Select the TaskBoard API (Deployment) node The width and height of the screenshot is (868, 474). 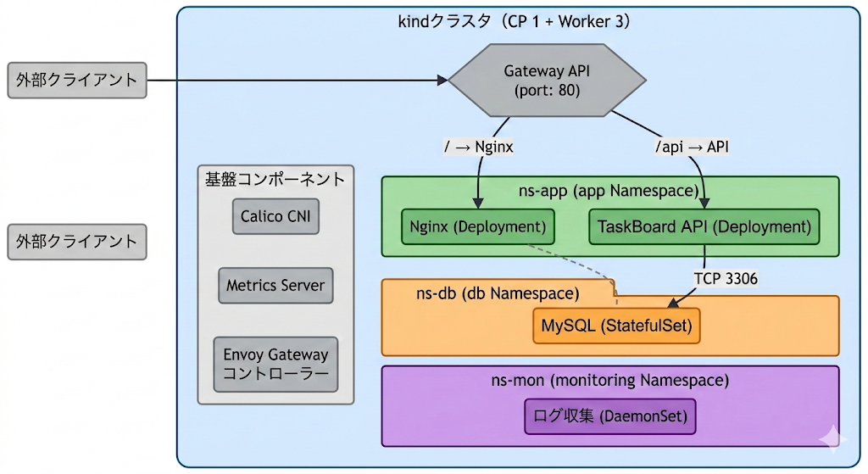tap(704, 227)
